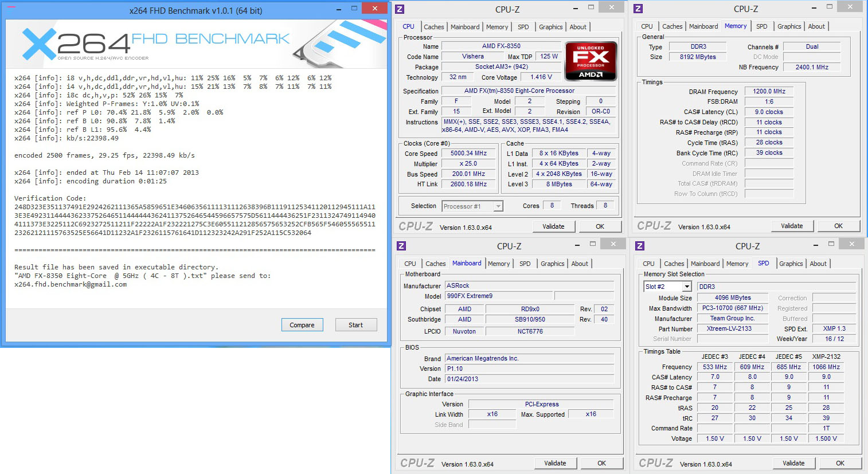Viewport: 868px width, 474px height.
Task: Open Mainboard tab in the CPU-Z SPD window
Action: (705, 264)
